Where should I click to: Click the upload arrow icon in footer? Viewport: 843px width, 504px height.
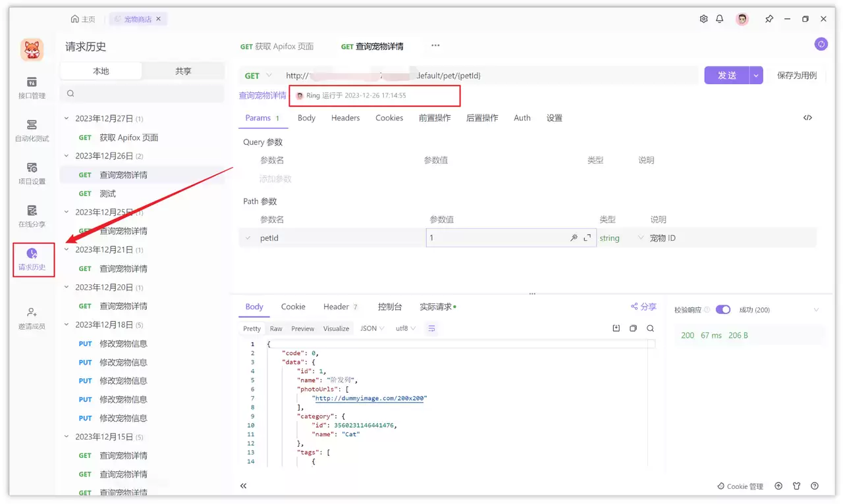pyautogui.click(x=778, y=486)
